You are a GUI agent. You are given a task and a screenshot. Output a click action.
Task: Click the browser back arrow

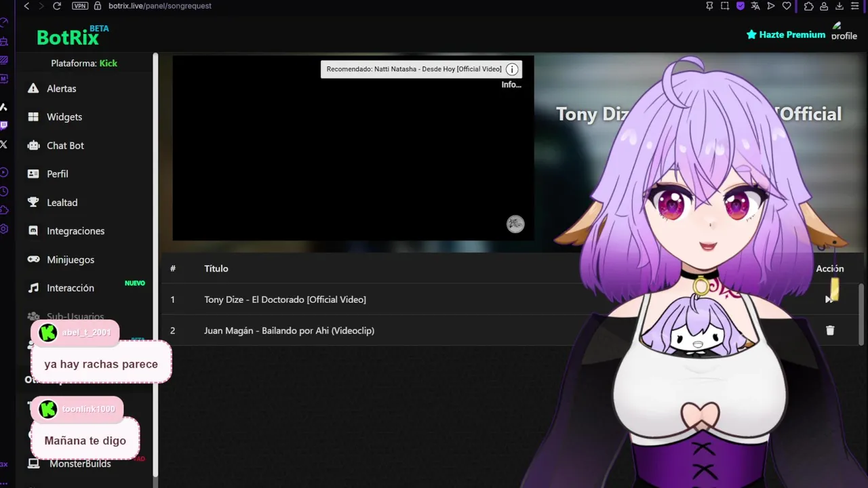(x=26, y=6)
